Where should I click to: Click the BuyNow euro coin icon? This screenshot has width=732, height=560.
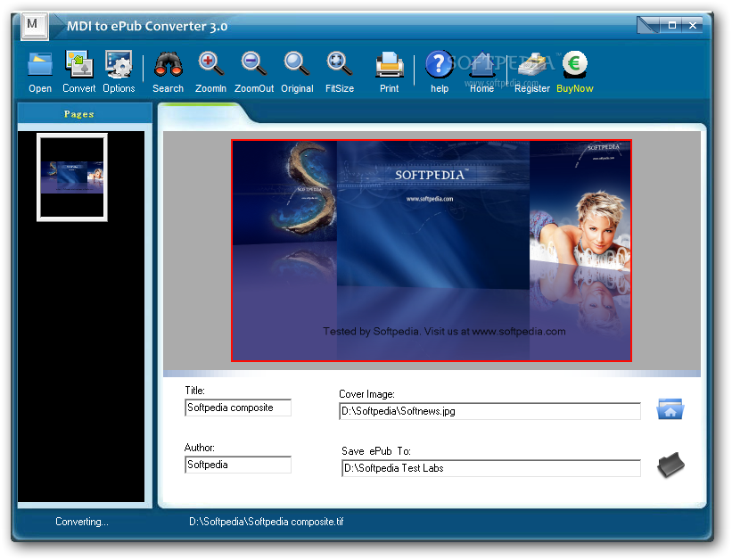click(x=575, y=63)
